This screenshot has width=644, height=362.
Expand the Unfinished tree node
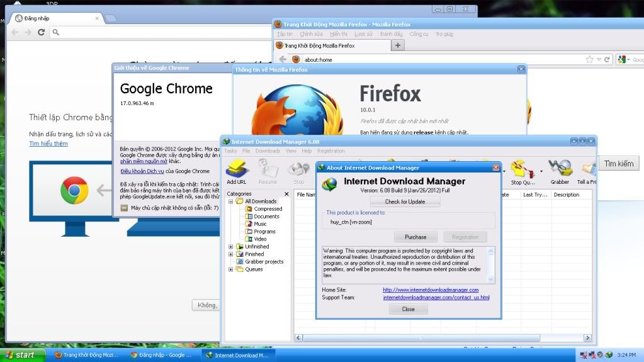pyautogui.click(x=231, y=247)
